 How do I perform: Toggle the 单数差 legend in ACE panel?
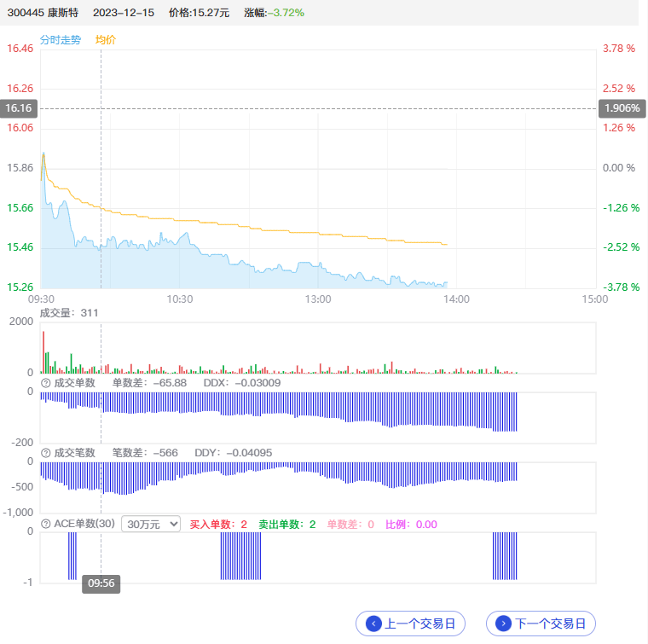(x=350, y=525)
